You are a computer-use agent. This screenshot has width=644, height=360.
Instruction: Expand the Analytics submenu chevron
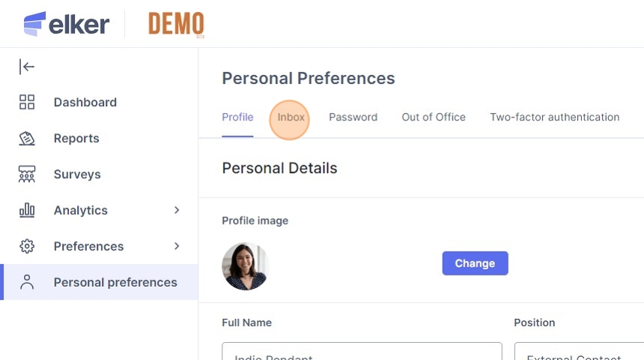pos(177,210)
